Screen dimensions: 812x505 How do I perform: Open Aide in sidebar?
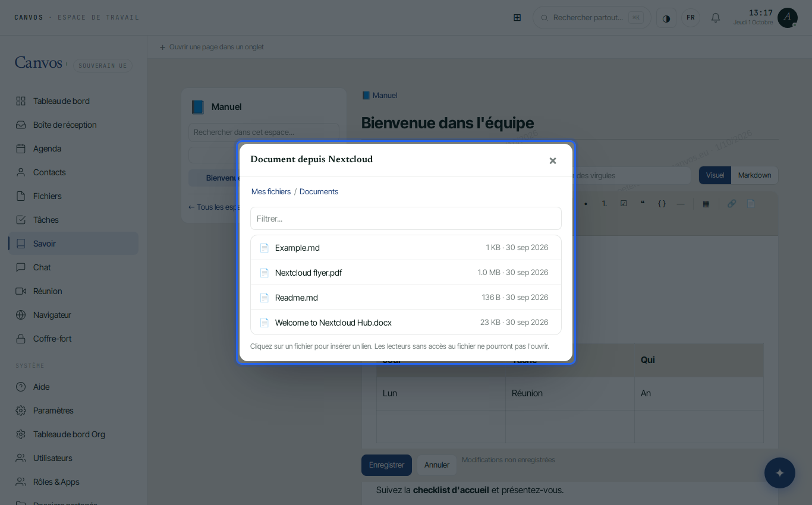click(x=73, y=387)
